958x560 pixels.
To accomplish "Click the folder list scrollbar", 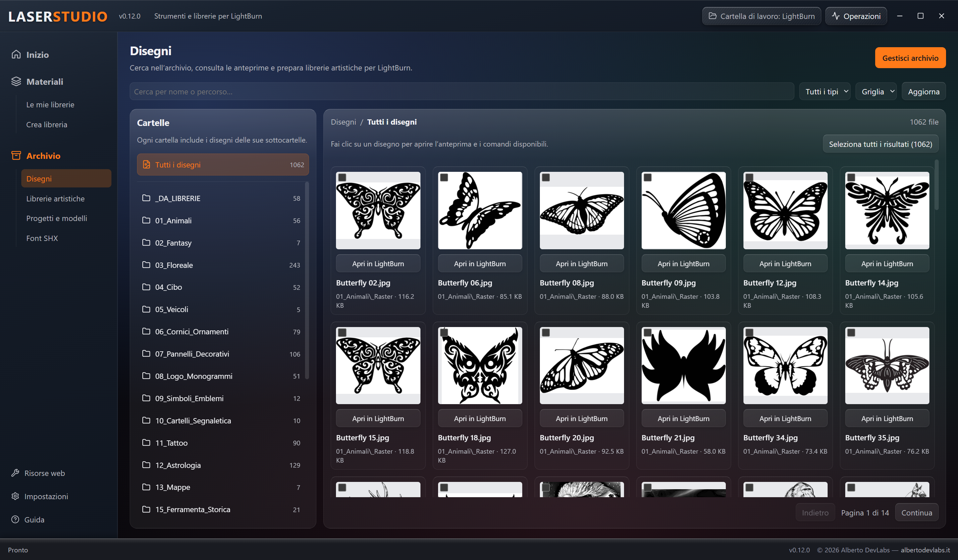I will [307, 281].
